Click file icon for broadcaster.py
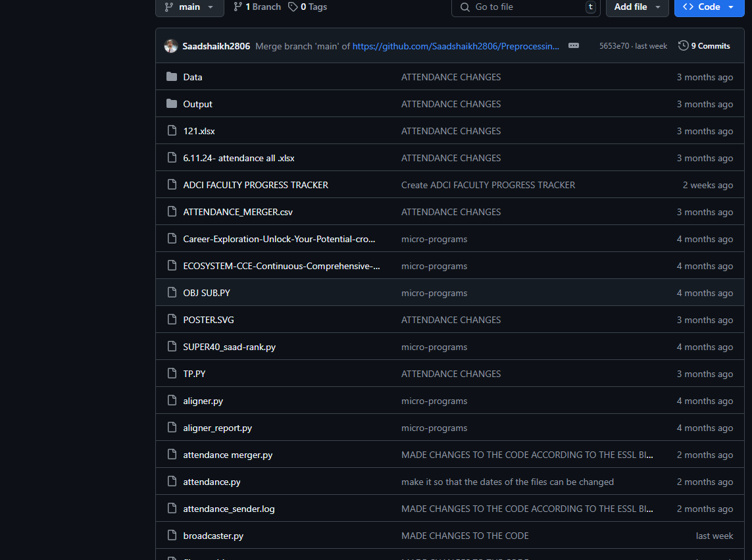752x560 pixels. point(172,534)
